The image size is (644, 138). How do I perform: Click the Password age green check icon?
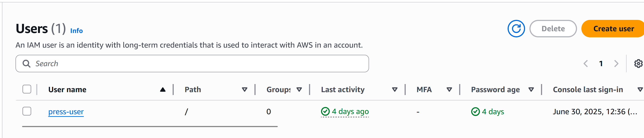pos(475,112)
